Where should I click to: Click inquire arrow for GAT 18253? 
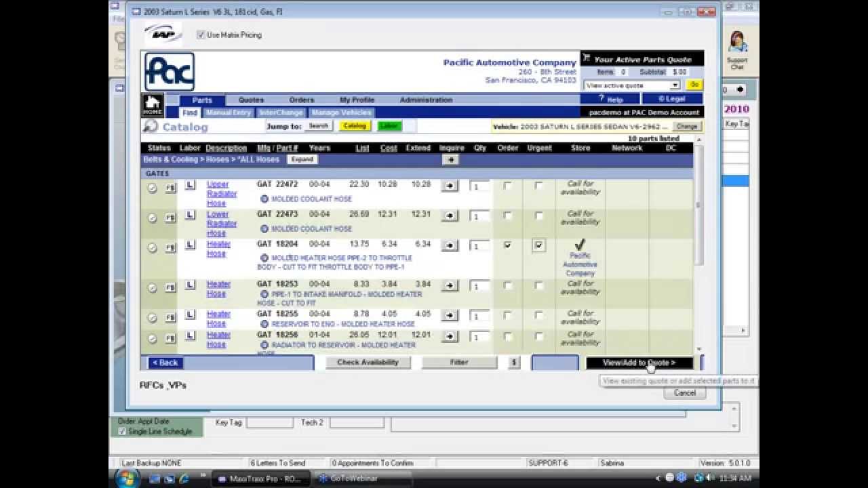(x=450, y=286)
